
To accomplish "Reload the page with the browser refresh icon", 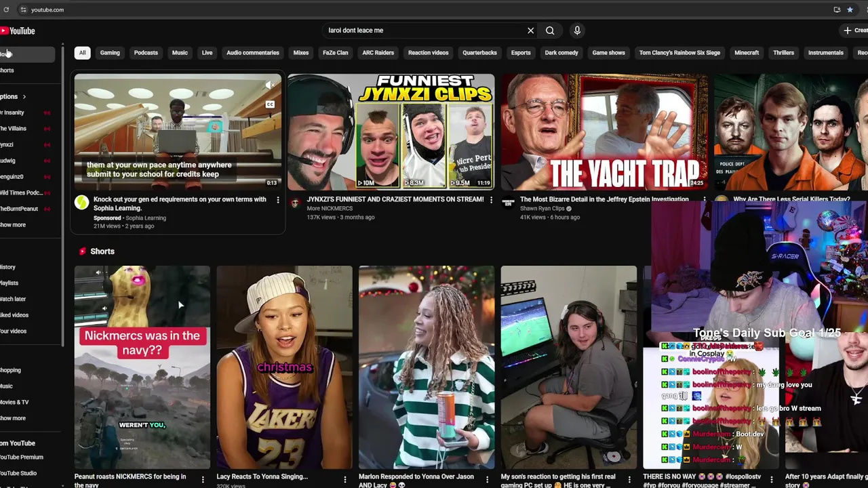I will coord(5,9).
